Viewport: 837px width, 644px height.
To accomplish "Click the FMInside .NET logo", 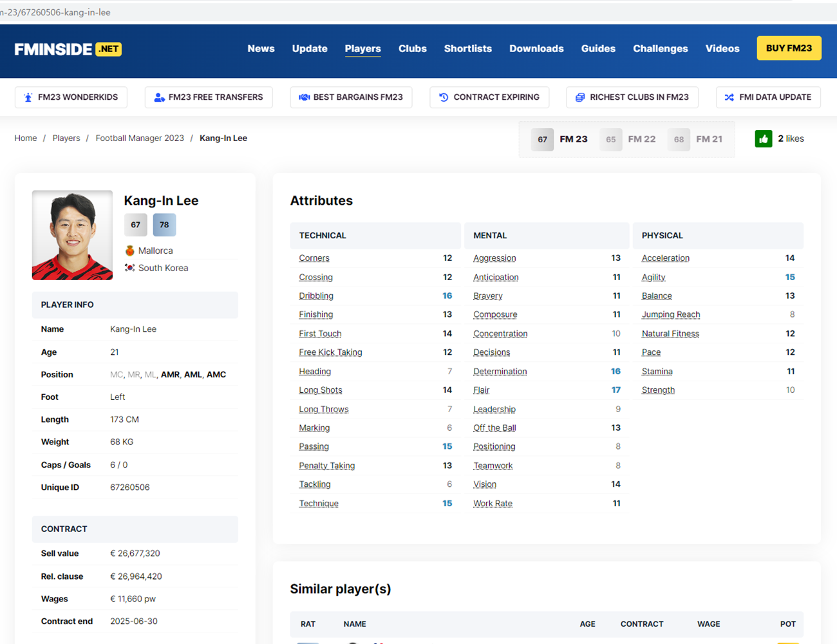I will pos(68,49).
